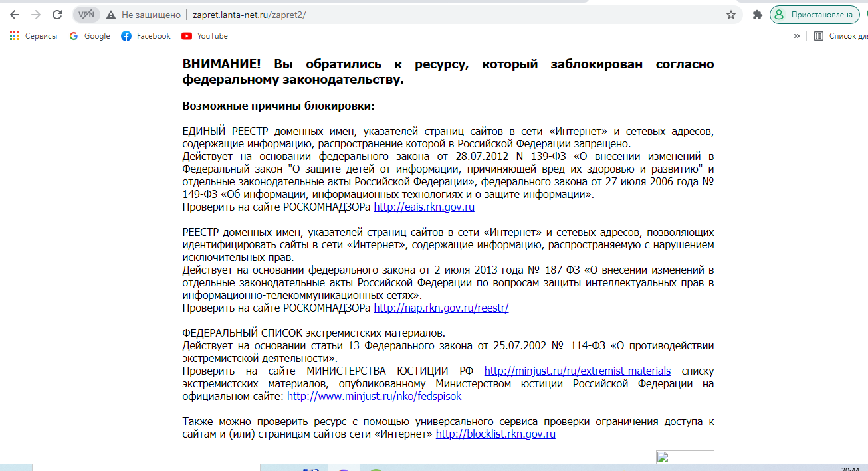This screenshot has height=471, width=868.
Task: Open the 'Приостановлена' profile button
Action: tap(814, 15)
